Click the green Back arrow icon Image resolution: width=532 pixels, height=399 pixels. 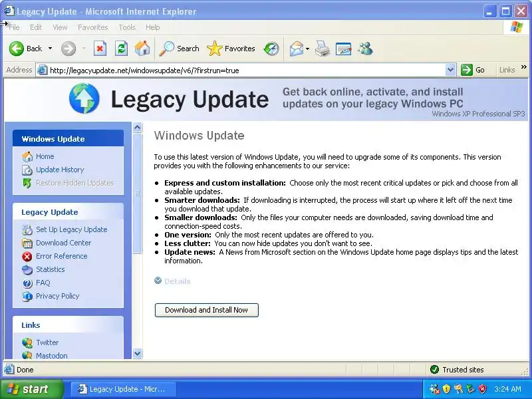click(16, 49)
